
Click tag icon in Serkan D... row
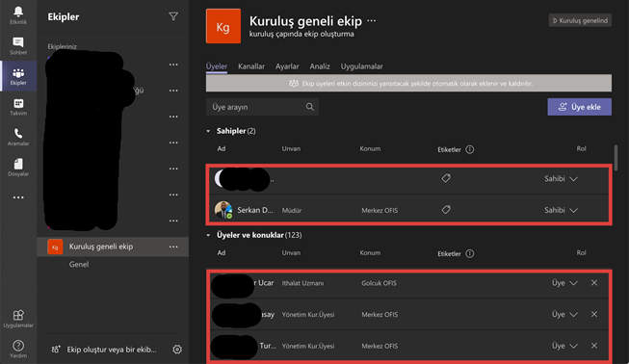click(446, 210)
